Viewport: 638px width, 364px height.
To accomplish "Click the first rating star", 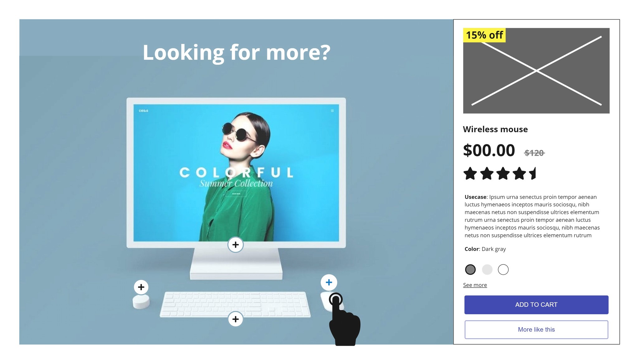I will [x=470, y=174].
